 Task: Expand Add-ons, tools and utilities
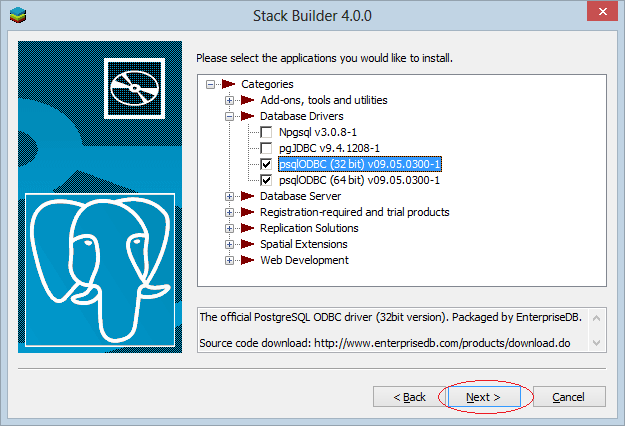pyautogui.click(x=229, y=100)
